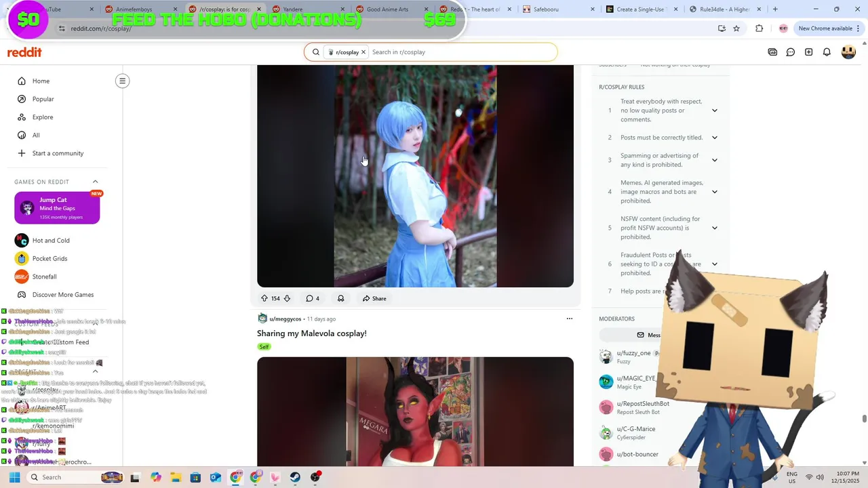Open Outlook from the taskbar
868x488 pixels.
(216, 477)
